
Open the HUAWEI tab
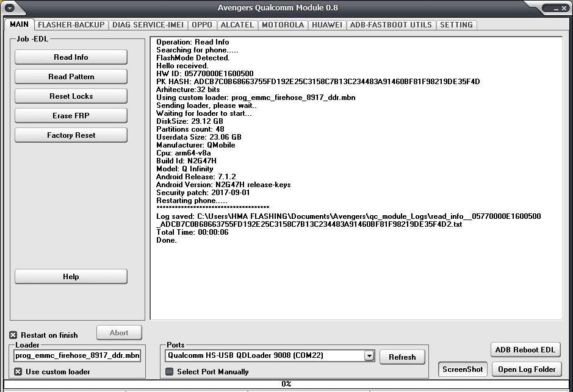pos(327,25)
